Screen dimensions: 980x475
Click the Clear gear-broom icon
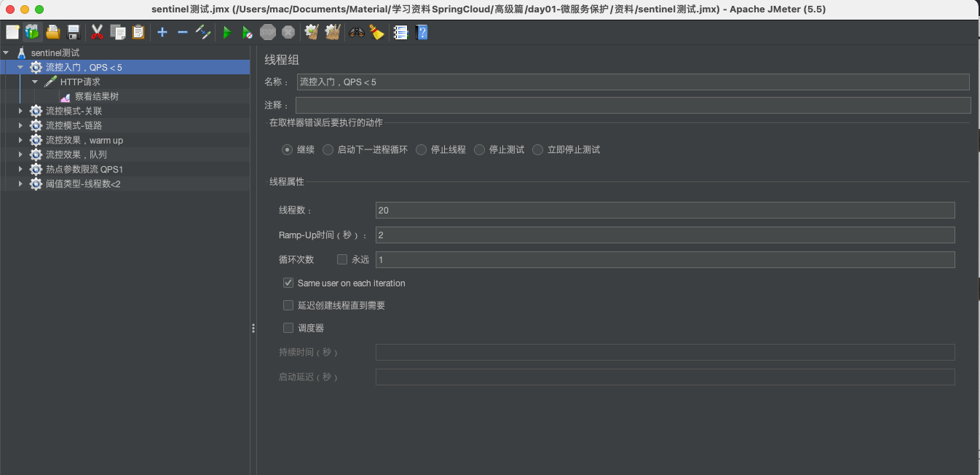(x=312, y=32)
